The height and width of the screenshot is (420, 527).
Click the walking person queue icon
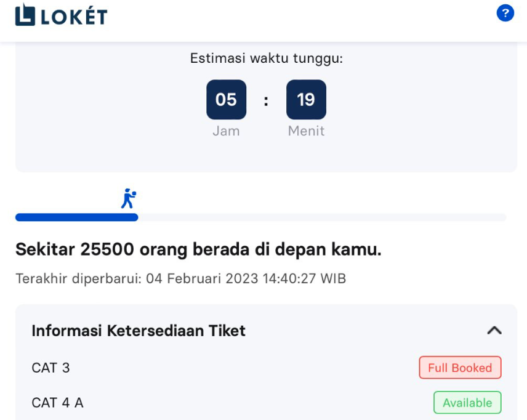[128, 198]
